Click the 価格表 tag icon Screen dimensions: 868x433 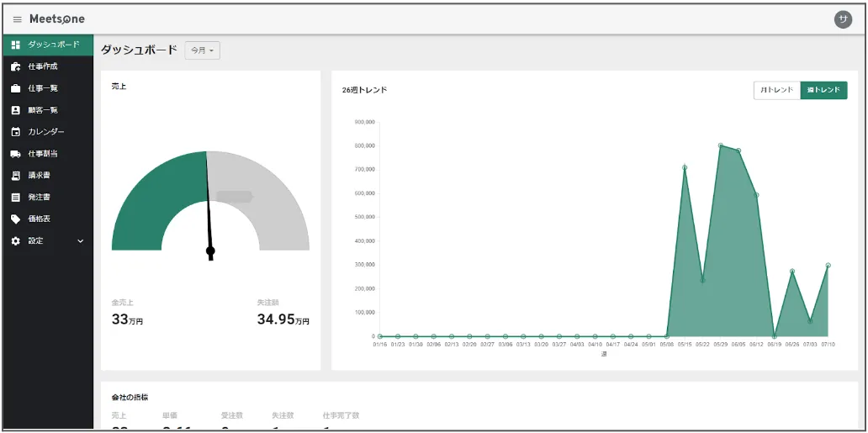click(15, 219)
